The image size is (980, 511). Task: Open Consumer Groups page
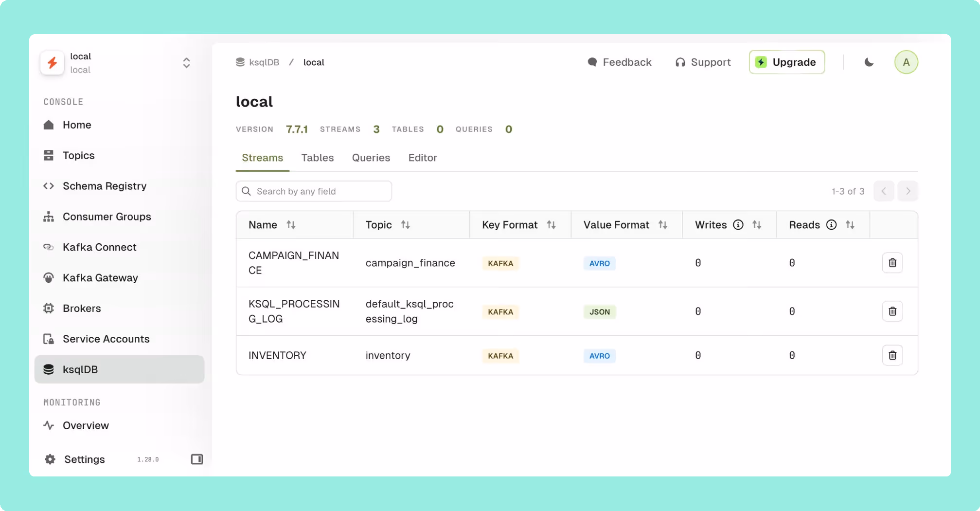(x=119, y=217)
